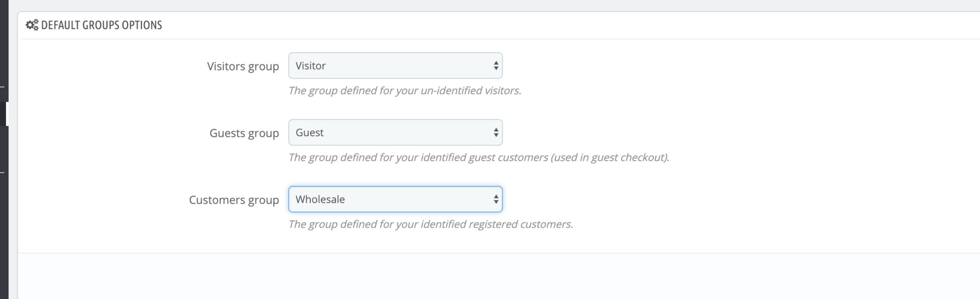Click the identified registered customers help text

pos(430,225)
